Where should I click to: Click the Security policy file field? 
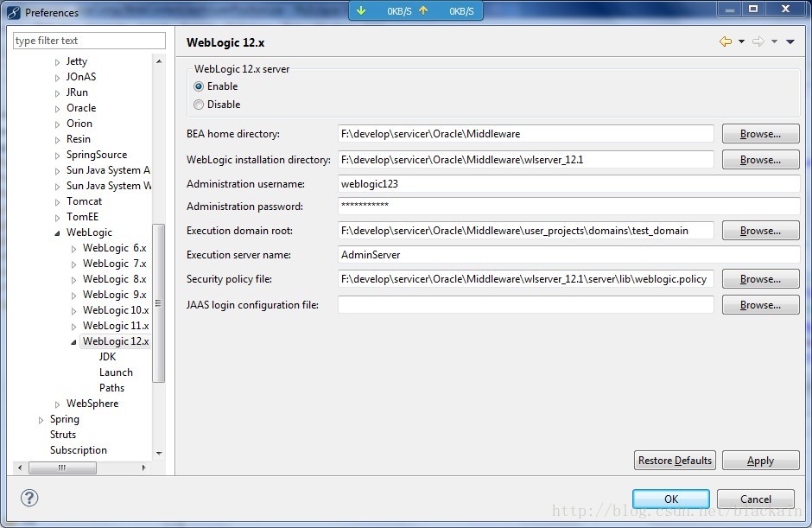coord(525,279)
